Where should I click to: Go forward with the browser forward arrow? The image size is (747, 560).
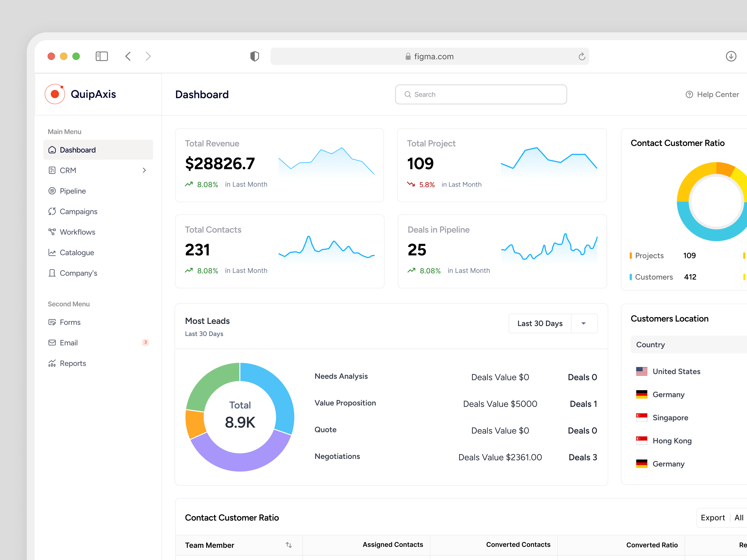(x=148, y=56)
